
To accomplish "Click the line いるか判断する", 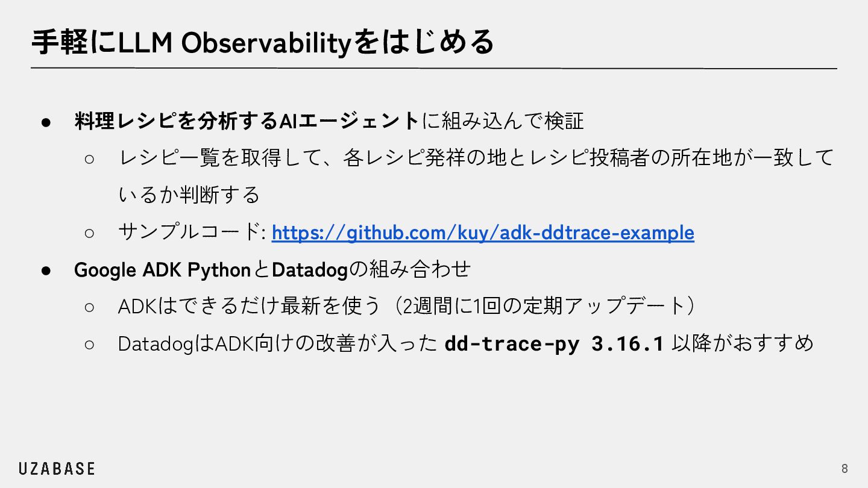I will (x=189, y=195).
